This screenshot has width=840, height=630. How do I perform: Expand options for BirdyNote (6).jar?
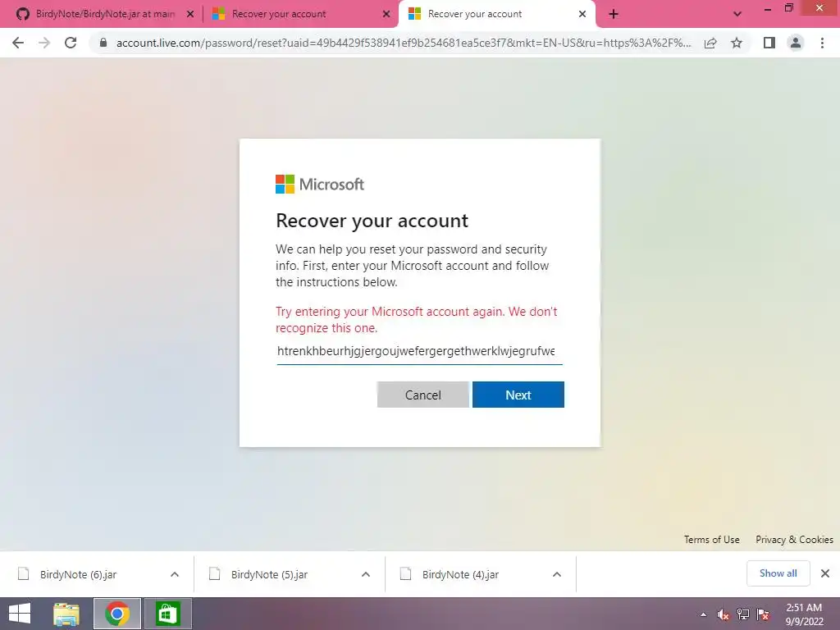(x=175, y=574)
